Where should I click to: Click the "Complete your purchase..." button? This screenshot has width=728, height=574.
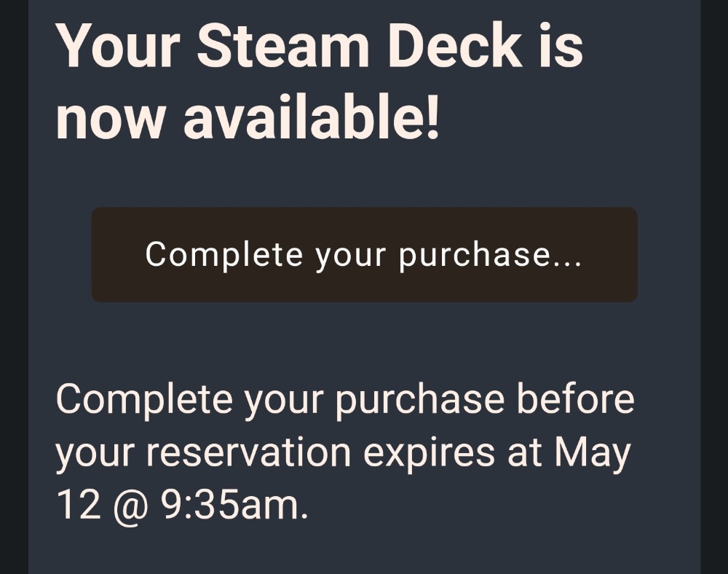[x=365, y=255]
